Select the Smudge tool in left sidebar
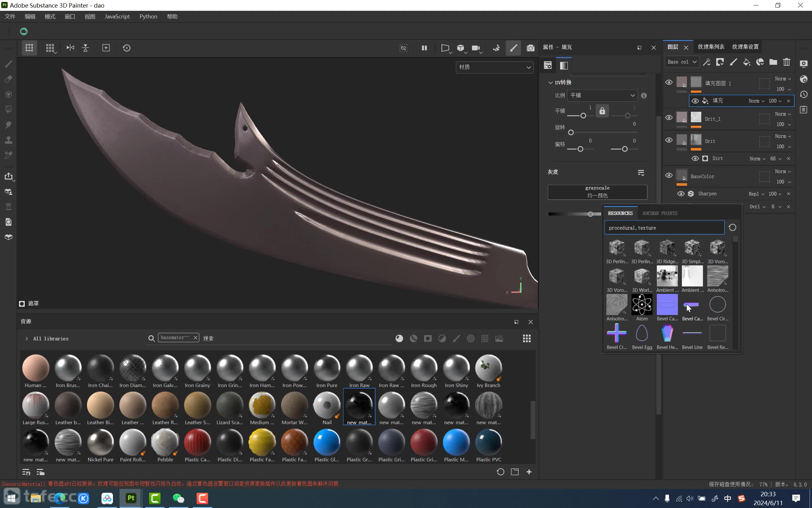 [x=9, y=125]
